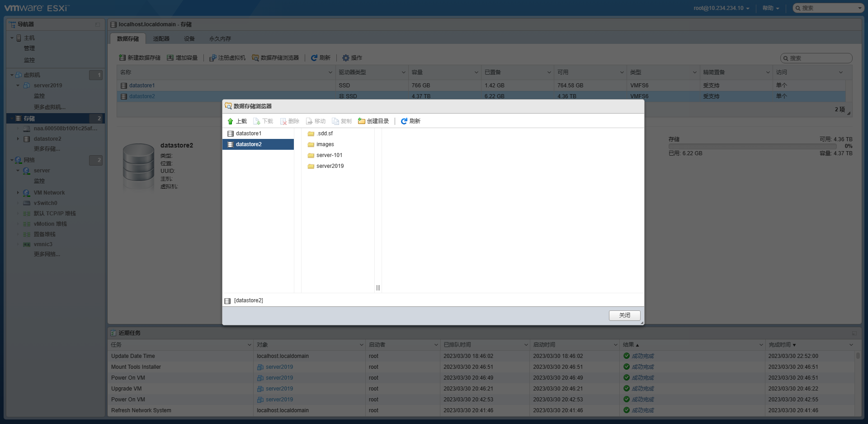Select datastore2 in the browser tree
The image size is (868, 424).
[x=248, y=144]
